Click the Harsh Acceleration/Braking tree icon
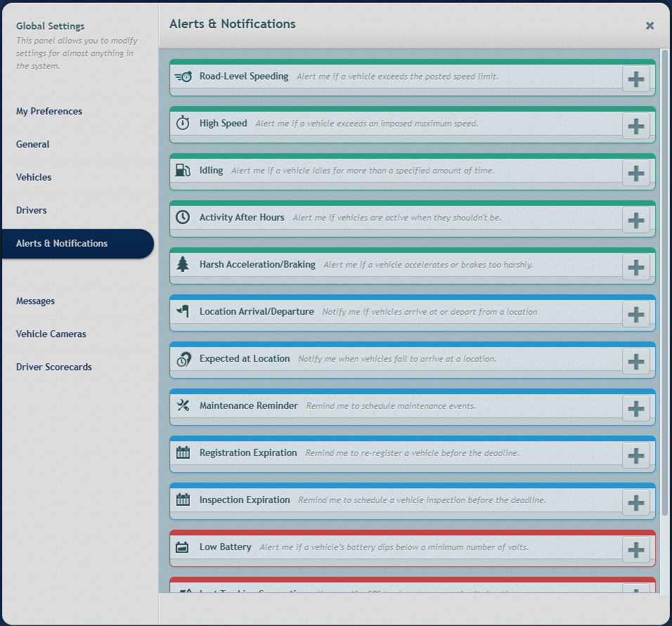672x626 pixels. point(183,265)
